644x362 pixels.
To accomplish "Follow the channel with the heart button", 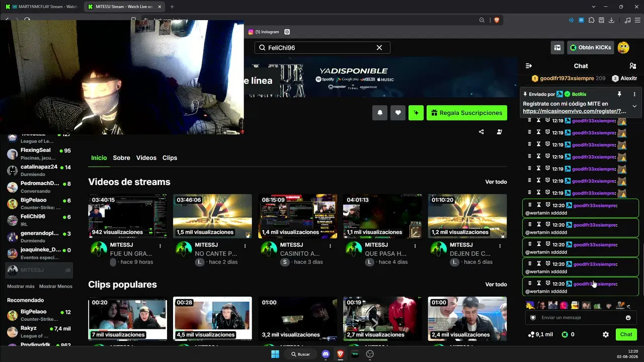I will 398,113.
